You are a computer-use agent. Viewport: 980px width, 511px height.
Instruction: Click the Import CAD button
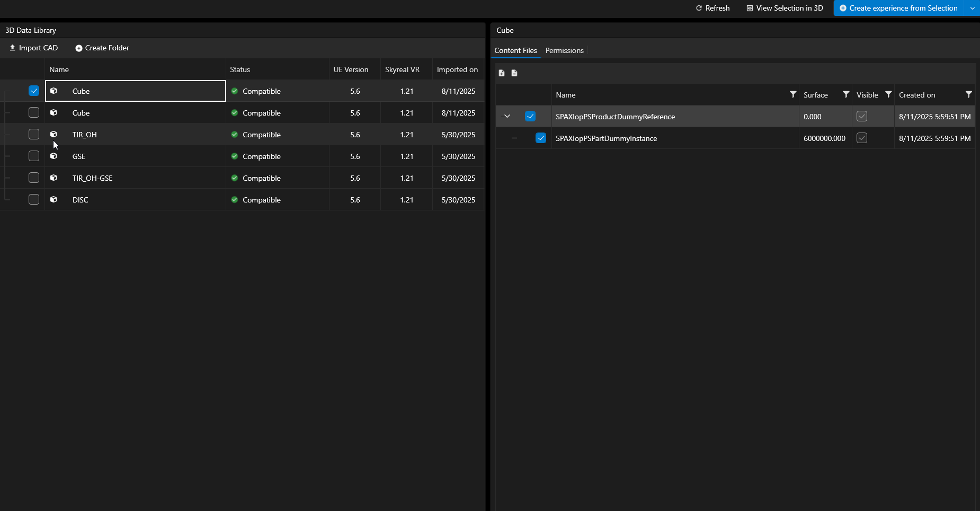(33, 48)
